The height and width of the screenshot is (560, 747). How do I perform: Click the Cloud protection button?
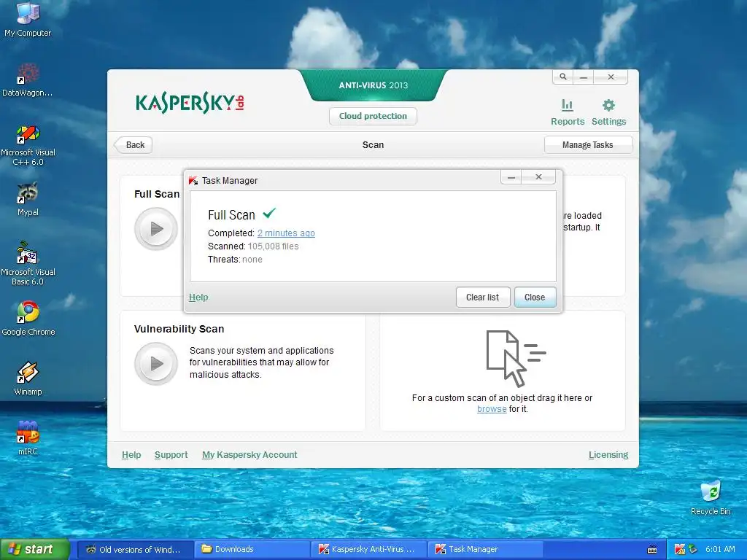(x=373, y=116)
